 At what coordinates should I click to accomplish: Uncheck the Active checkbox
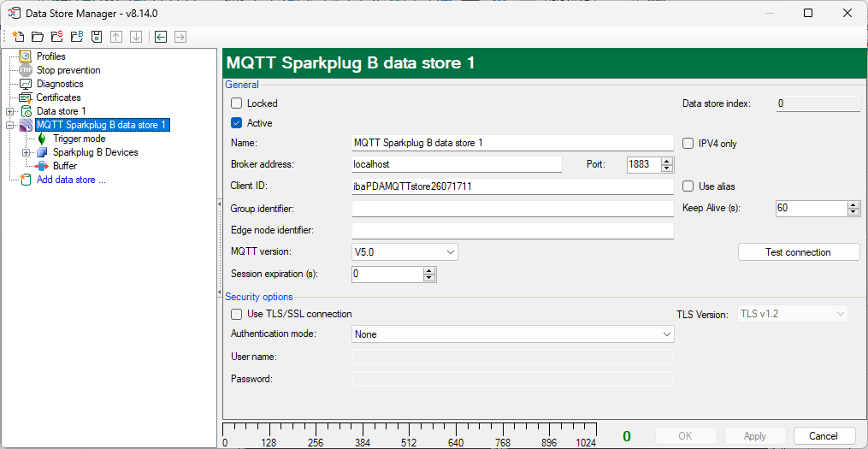click(236, 123)
